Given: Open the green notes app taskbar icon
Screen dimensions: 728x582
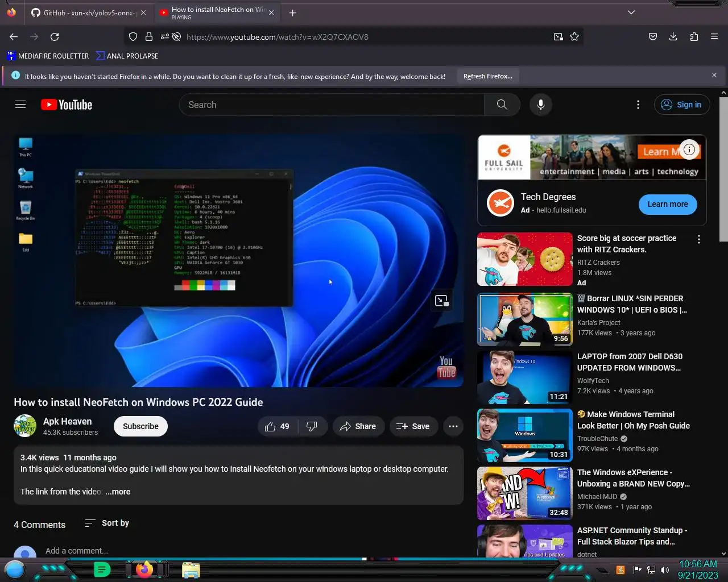Looking at the screenshot, I should coord(102,569).
